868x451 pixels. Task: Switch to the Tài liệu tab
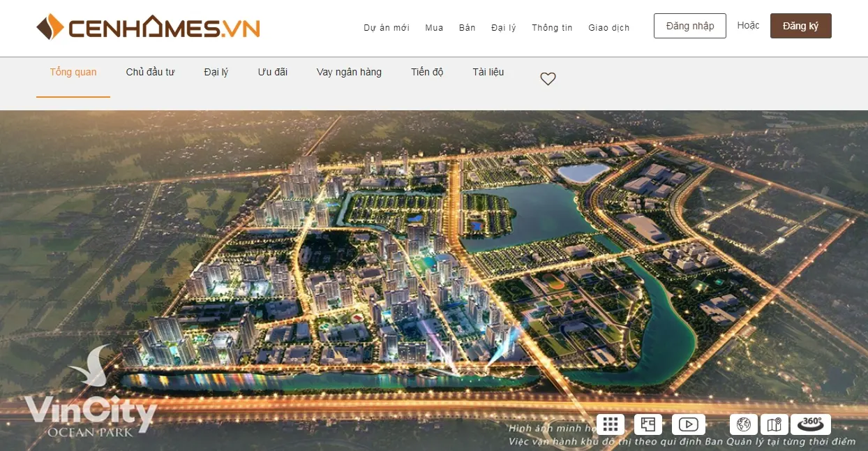(488, 72)
